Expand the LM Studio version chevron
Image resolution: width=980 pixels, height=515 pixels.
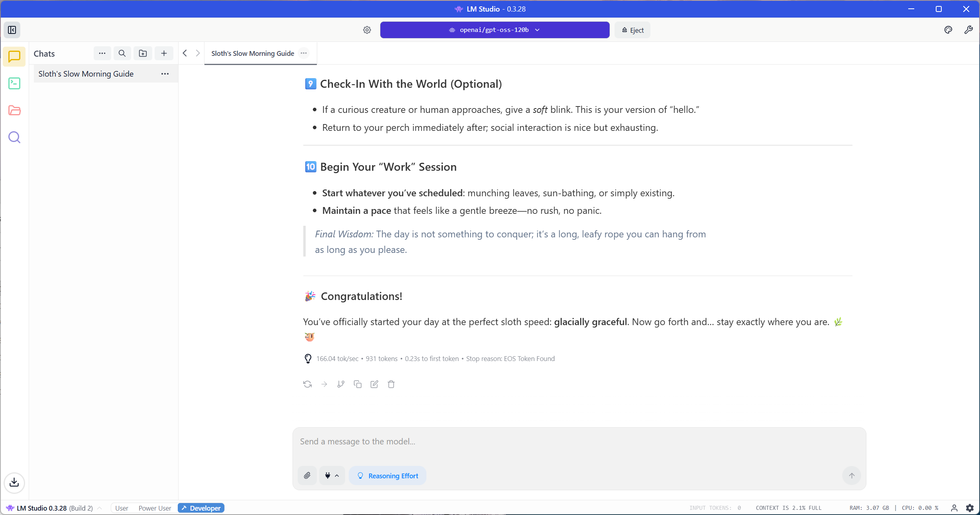pos(100,508)
